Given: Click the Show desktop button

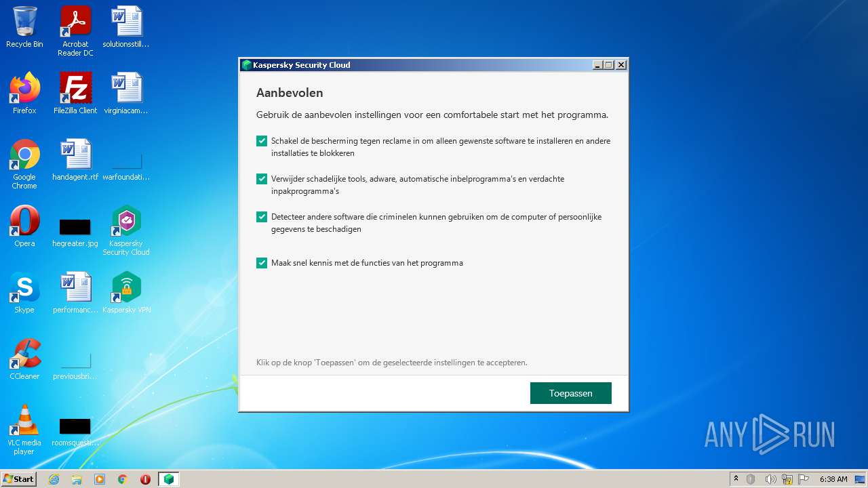Looking at the screenshot, I should click(x=860, y=479).
